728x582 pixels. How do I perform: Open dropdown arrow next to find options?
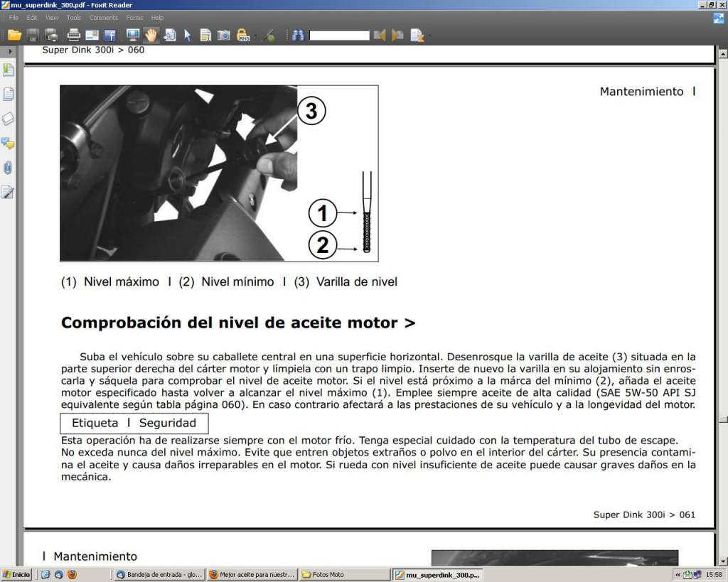[428, 36]
